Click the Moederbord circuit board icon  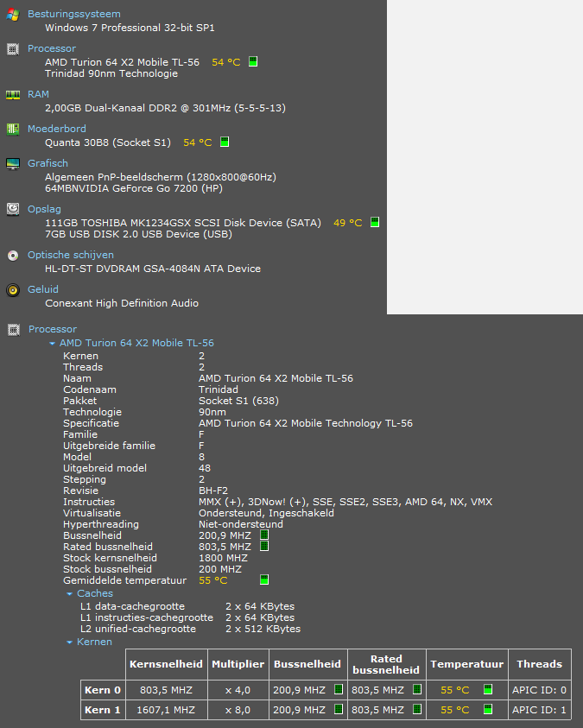[x=13, y=129]
